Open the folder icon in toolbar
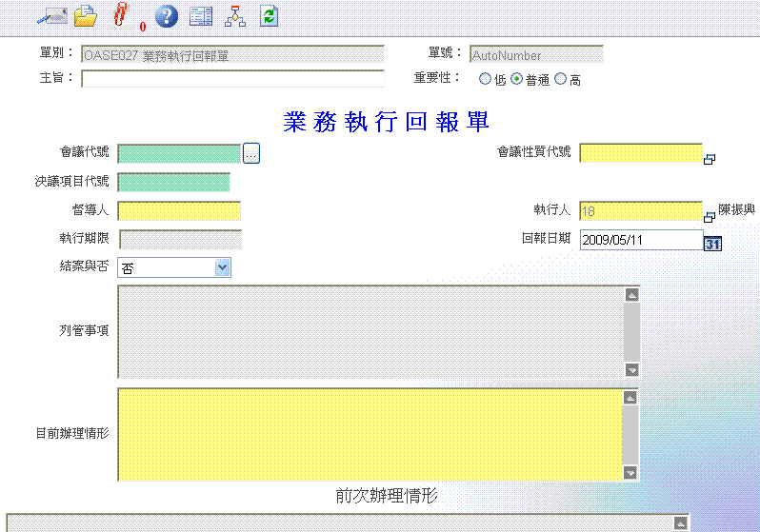Image resolution: width=760 pixels, height=532 pixels. (x=86, y=15)
